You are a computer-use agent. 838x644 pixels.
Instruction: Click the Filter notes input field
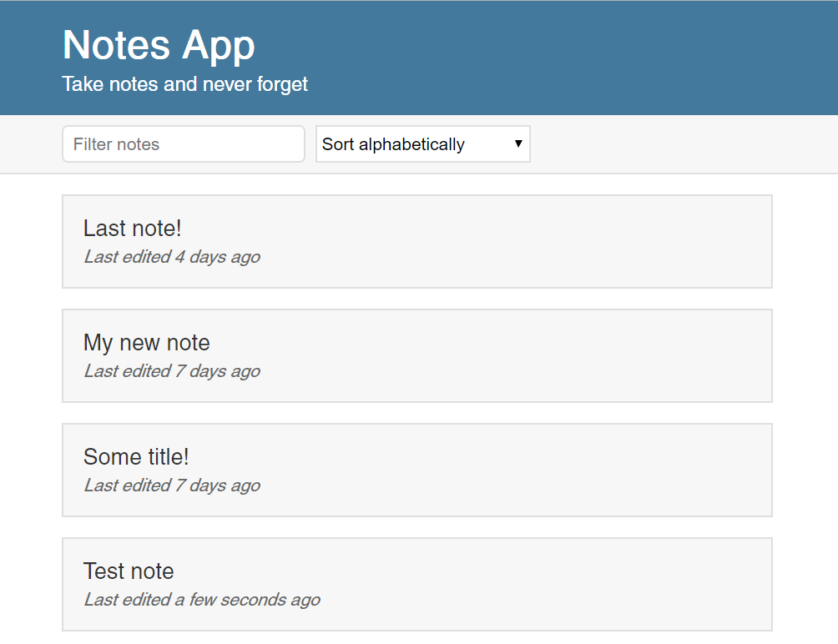(184, 144)
